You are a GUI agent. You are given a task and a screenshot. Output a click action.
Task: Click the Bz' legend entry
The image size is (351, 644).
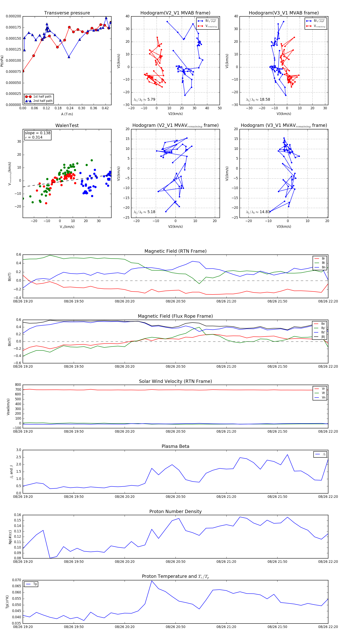click(320, 332)
